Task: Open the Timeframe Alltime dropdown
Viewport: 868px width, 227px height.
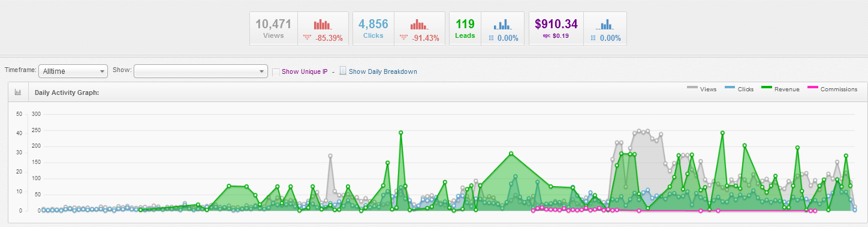Action: pos(73,71)
